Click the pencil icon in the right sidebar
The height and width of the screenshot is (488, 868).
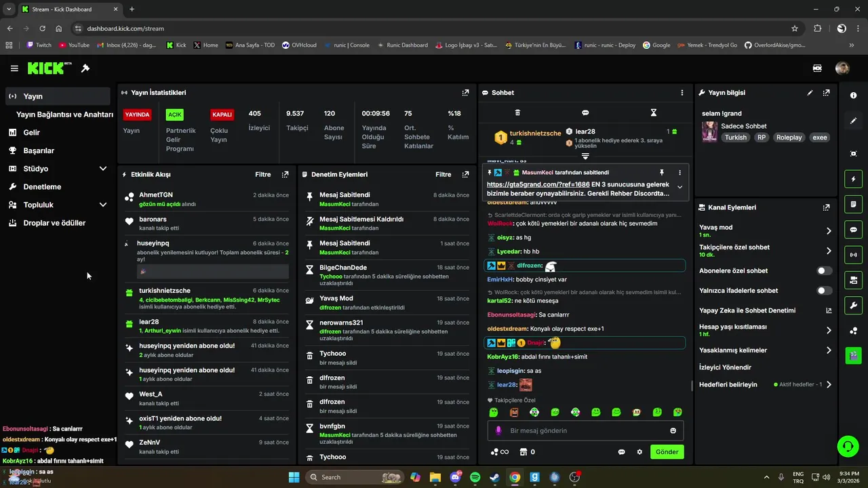pyautogui.click(x=853, y=121)
